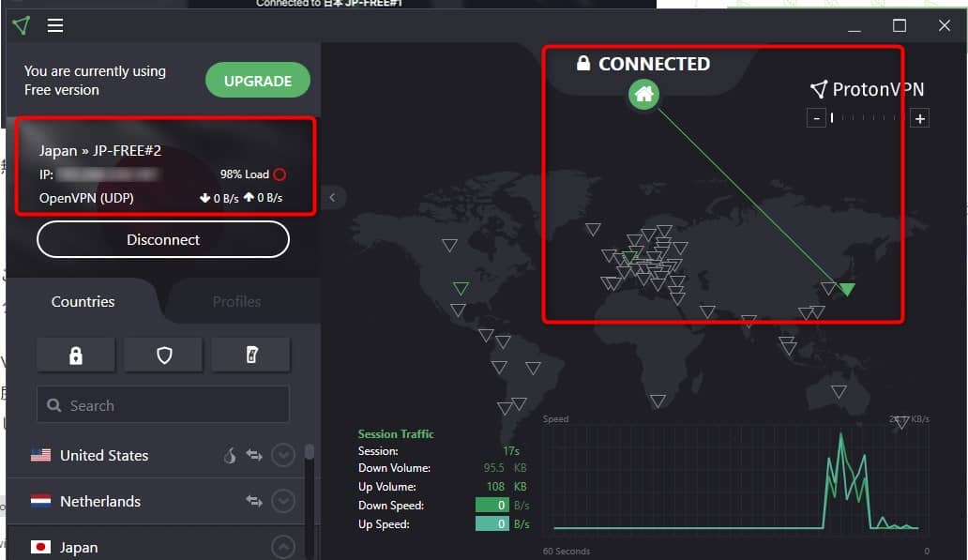Click the download arrow icon in connection info
The image size is (968, 560).
click(205, 198)
